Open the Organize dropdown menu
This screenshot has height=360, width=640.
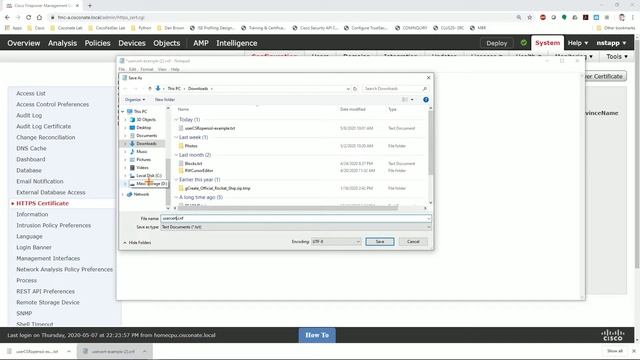point(135,100)
